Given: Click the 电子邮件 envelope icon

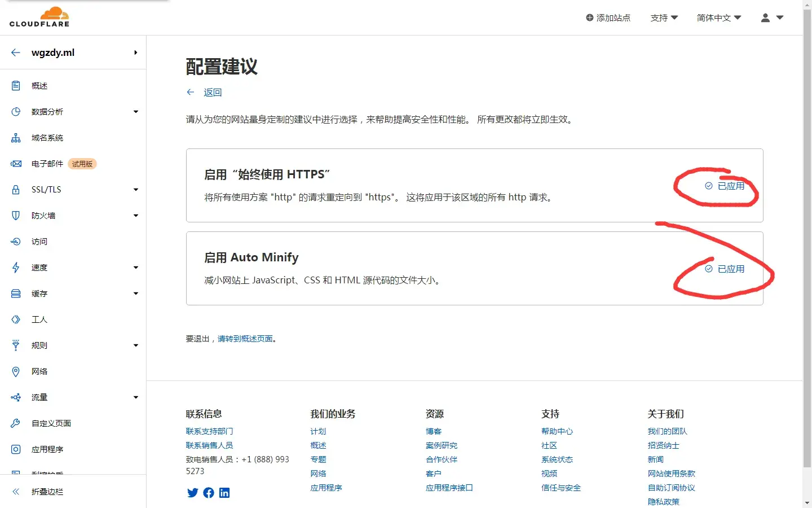Looking at the screenshot, I should point(16,164).
